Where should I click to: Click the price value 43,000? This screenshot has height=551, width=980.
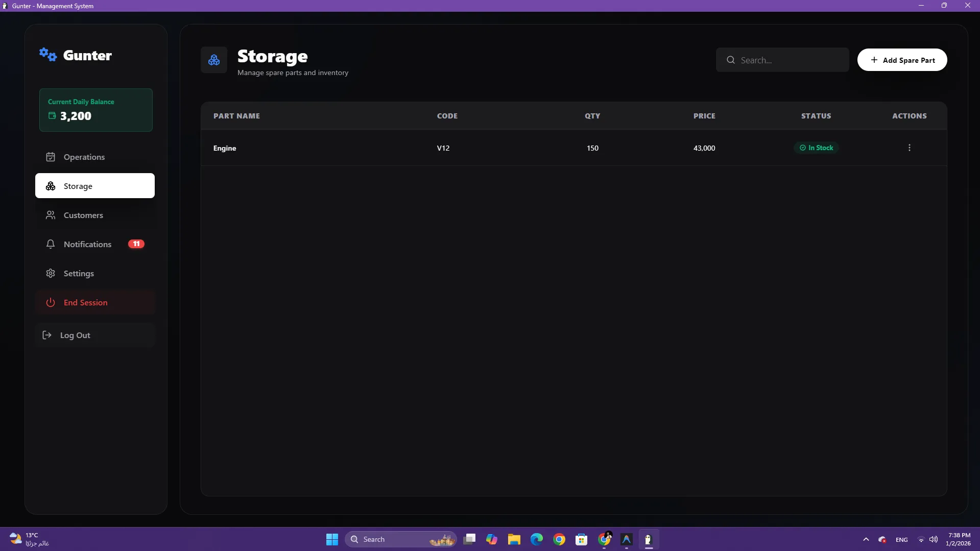click(704, 148)
